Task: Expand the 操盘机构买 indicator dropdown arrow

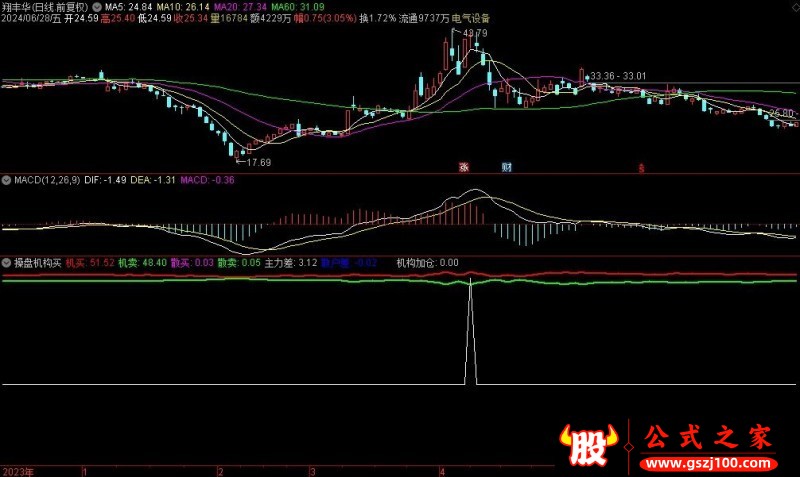Action: point(7,263)
